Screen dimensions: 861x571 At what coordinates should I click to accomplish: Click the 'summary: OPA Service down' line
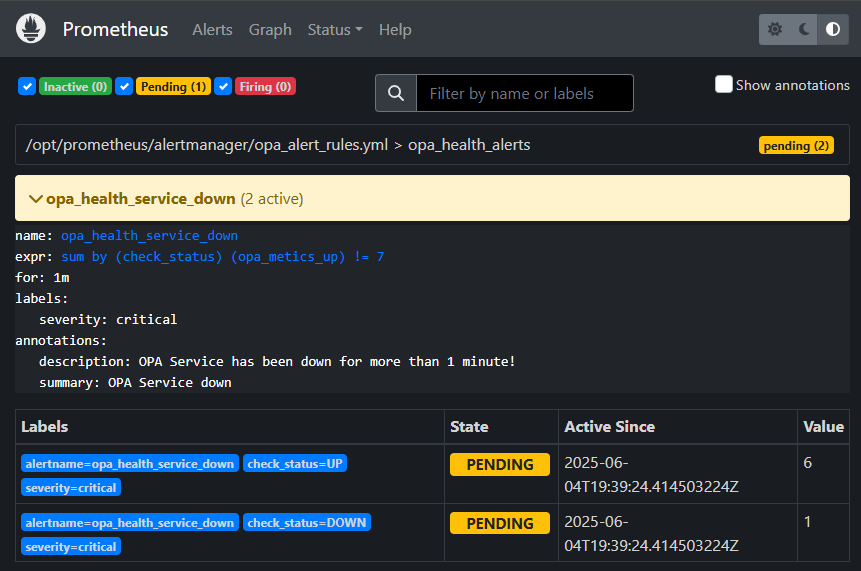(x=135, y=383)
